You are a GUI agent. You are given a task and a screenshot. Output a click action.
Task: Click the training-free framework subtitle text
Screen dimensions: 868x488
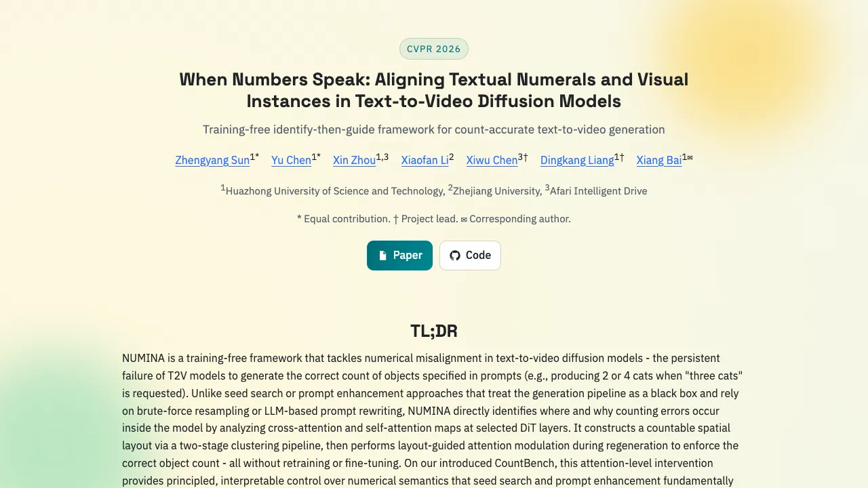coord(434,129)
